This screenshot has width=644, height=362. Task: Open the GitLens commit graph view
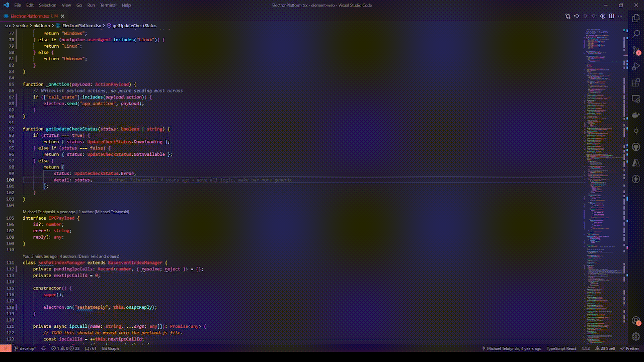636,131
